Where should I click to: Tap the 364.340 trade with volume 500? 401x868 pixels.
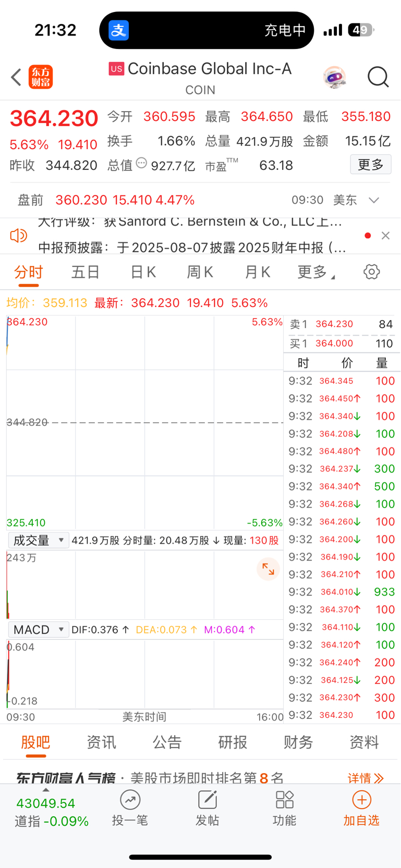click(342, 486)
